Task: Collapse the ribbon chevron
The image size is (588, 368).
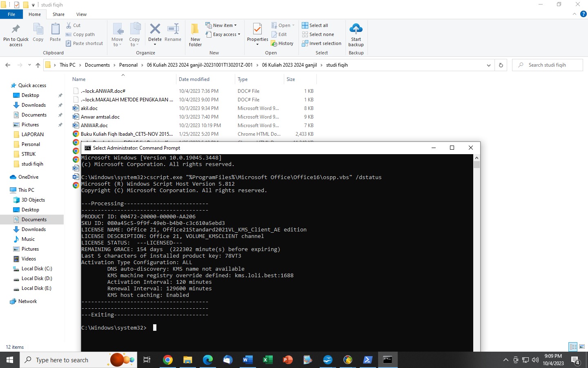Action: point(575,14)
